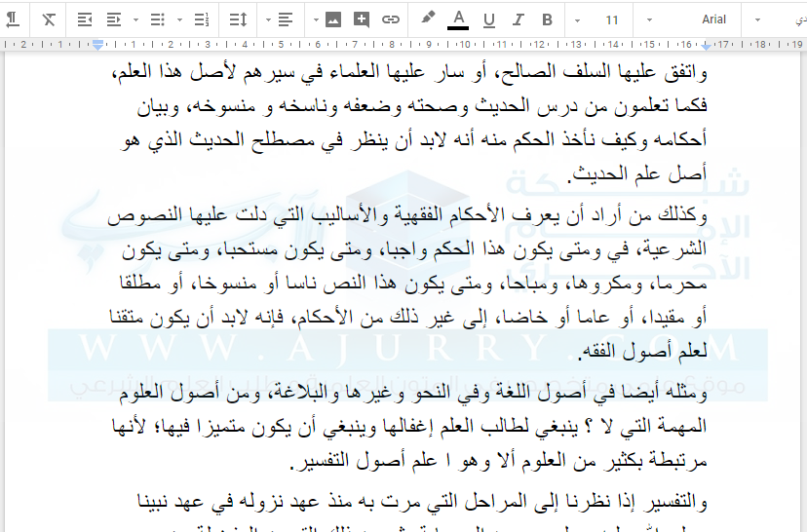Add a comment with the plus bubble icon
The image size is (807, 532).
(362, 19)
